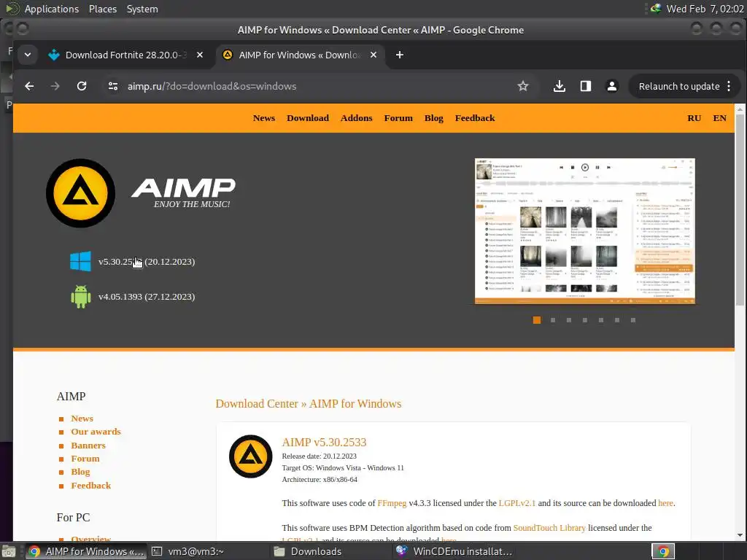Click the large AIMP logo icon
This screenshot has height=560, width=747.
point(80,192)
